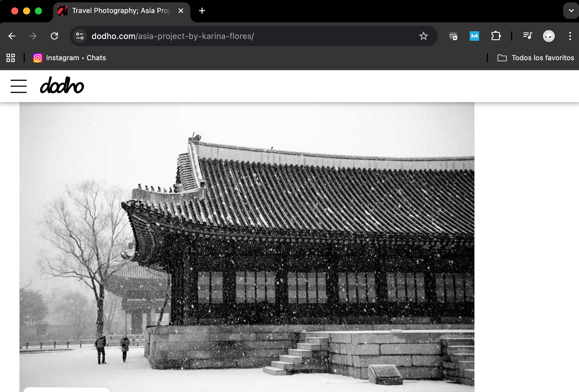Open the Instagram Chats bookmark
Screen dimensions: 579x392
tap(70, 58)
